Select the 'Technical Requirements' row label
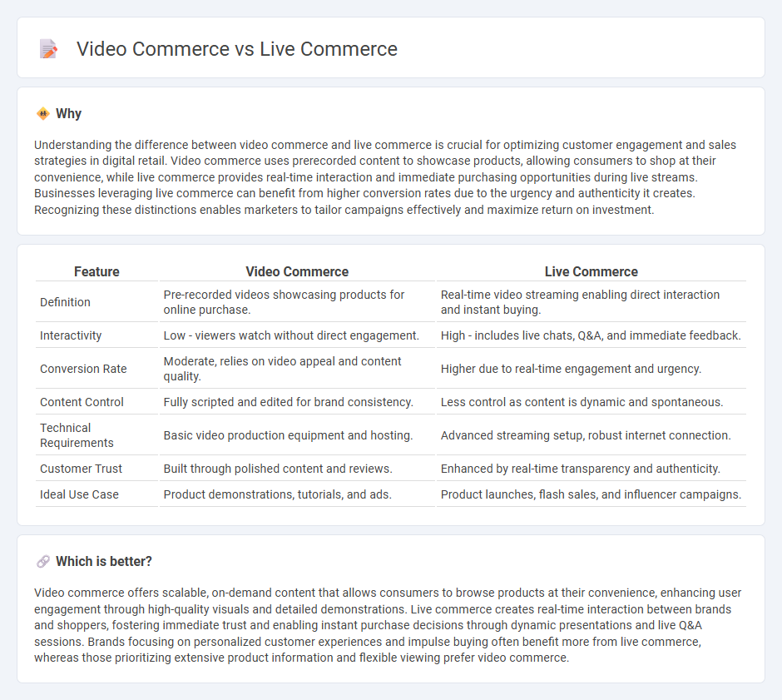The height and width of the screenshot is (700, 782). pyautogui.click(x=77, y=435)
